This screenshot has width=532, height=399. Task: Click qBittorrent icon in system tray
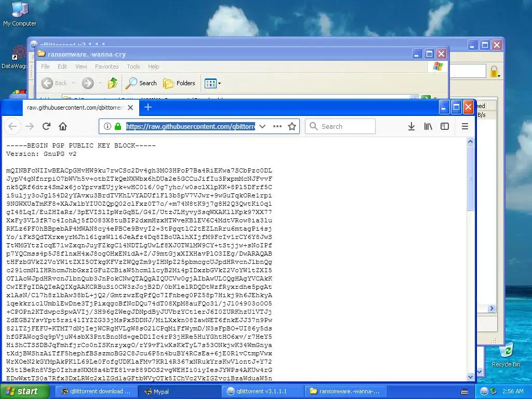point(484,391)
